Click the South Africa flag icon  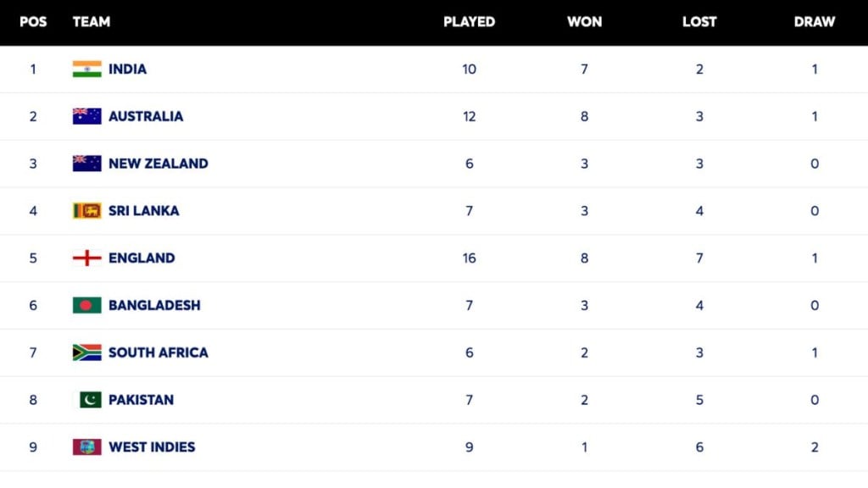point(86,352)
